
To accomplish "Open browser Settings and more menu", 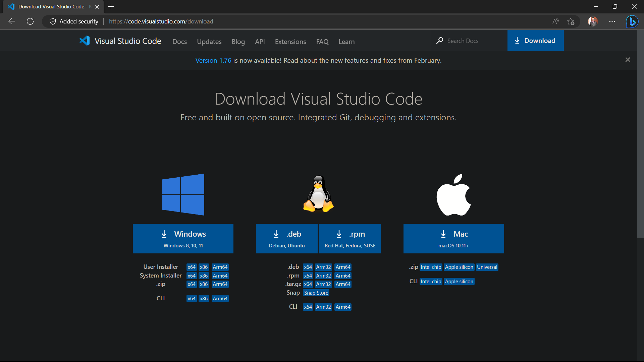I will (612, 21).
